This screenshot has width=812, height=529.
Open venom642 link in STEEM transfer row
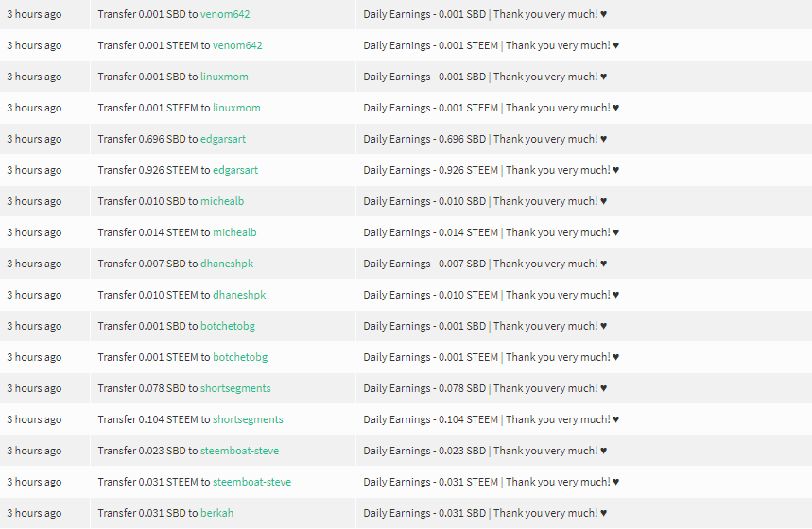237,45
